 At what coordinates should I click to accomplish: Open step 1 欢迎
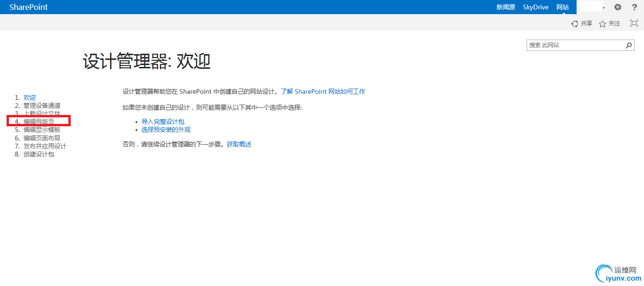(30, 98)
